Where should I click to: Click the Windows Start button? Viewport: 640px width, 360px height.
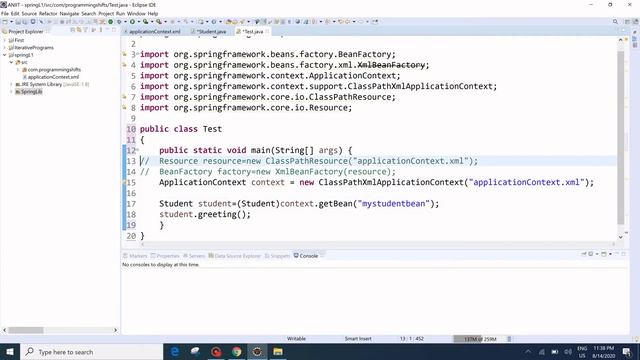[x=10, y=351]
